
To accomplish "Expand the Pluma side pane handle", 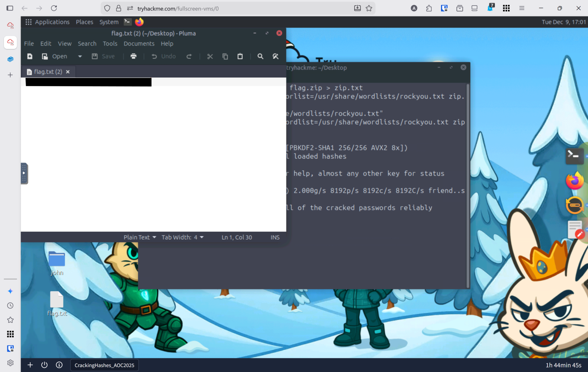I will click(24, 173).
